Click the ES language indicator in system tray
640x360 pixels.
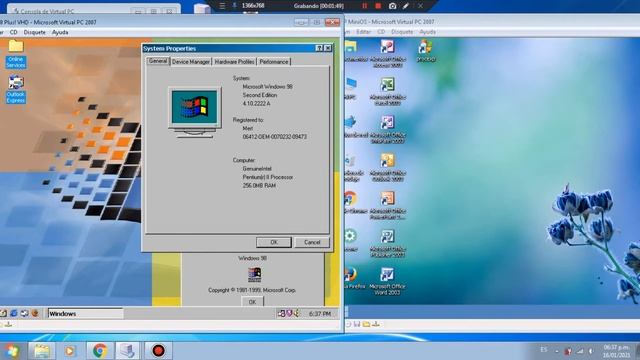(x=544, y=350)
